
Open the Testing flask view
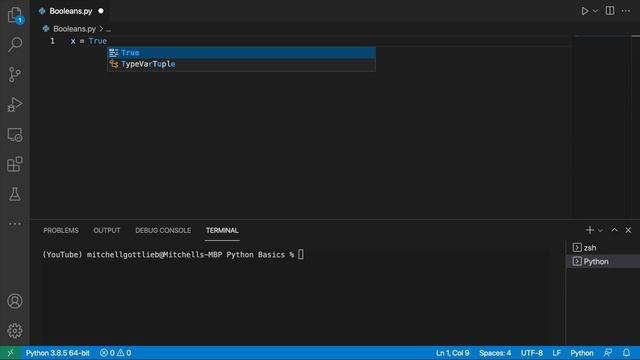[x=15, y=194]
